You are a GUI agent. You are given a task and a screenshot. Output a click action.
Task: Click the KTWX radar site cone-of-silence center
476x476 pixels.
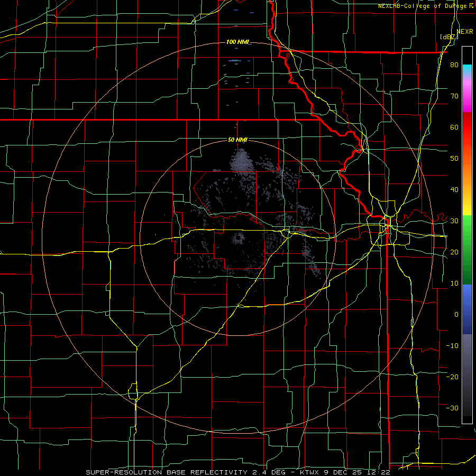tap(239, 238)
